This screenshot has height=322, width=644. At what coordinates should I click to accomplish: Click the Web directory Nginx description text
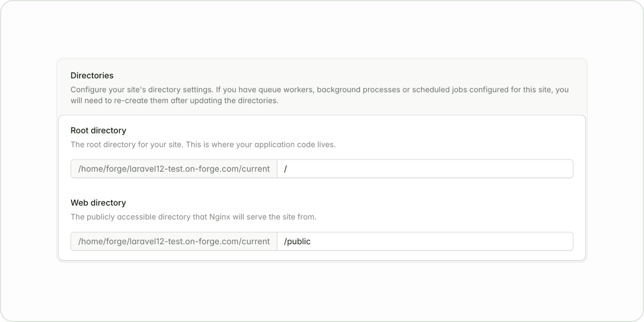coord(193,217)
